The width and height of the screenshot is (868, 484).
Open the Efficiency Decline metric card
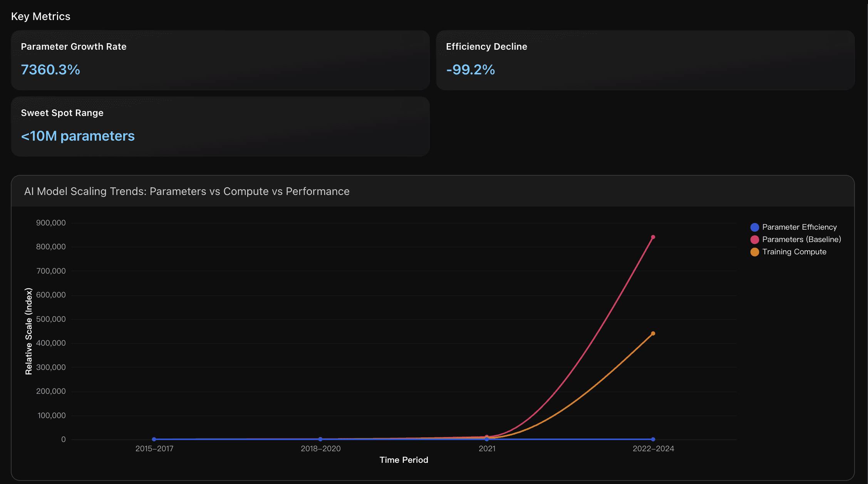point(645,60)
